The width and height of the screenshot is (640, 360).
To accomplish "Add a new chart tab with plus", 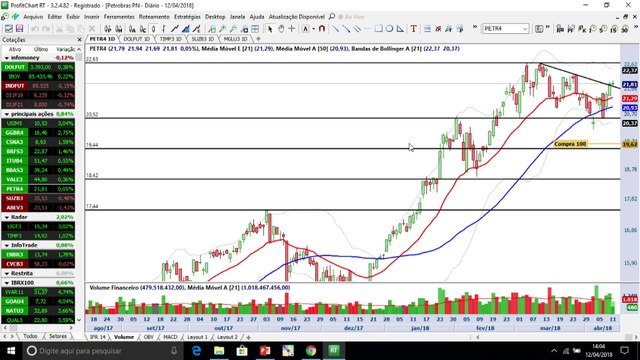I will pyautogui.click(x=258, y=39).
